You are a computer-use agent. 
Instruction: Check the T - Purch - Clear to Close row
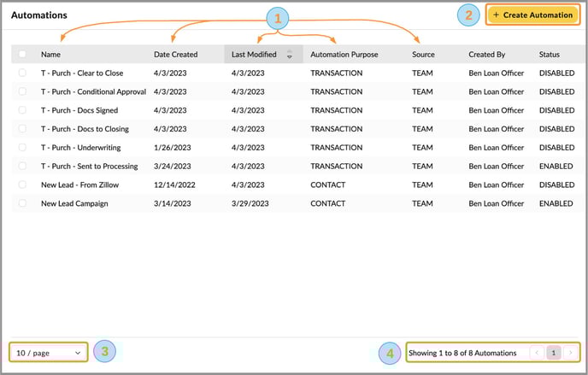pos(22,73)
